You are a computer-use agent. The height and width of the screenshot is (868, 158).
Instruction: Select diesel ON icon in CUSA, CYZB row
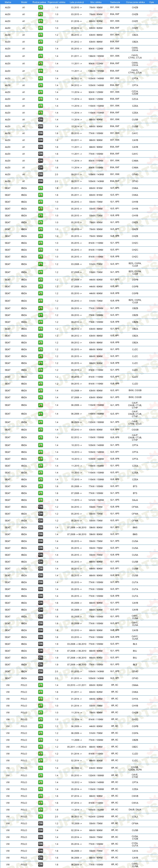coord(41,837)
